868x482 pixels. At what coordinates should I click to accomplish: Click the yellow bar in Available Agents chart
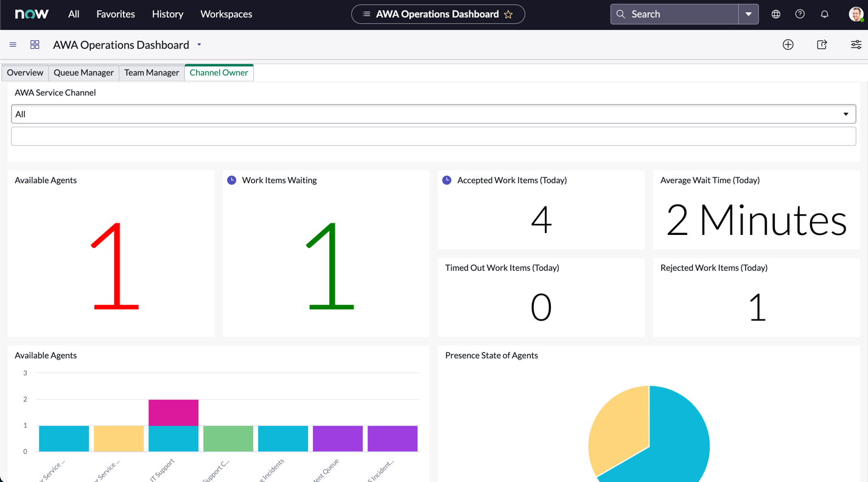[119, 439]
